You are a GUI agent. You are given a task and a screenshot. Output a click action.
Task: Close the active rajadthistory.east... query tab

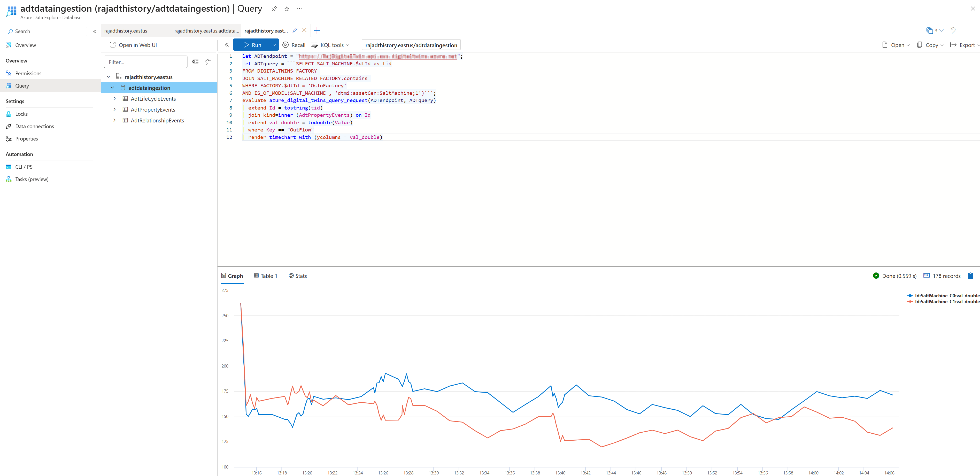pos(304,30)
